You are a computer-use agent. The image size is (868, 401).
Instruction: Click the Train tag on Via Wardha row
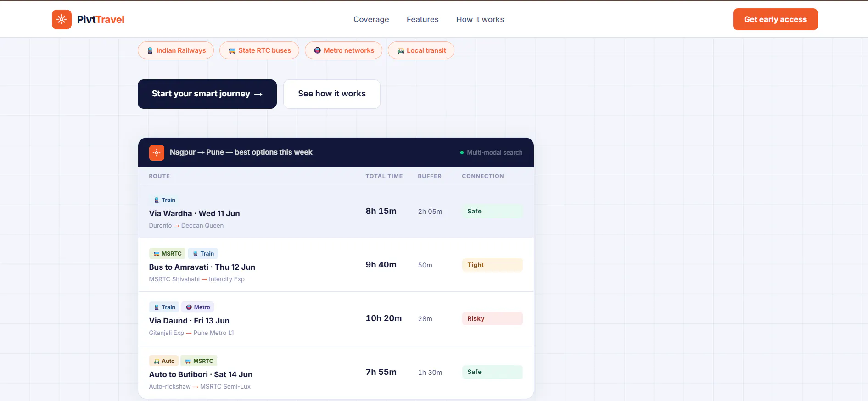tap(164, 200)
